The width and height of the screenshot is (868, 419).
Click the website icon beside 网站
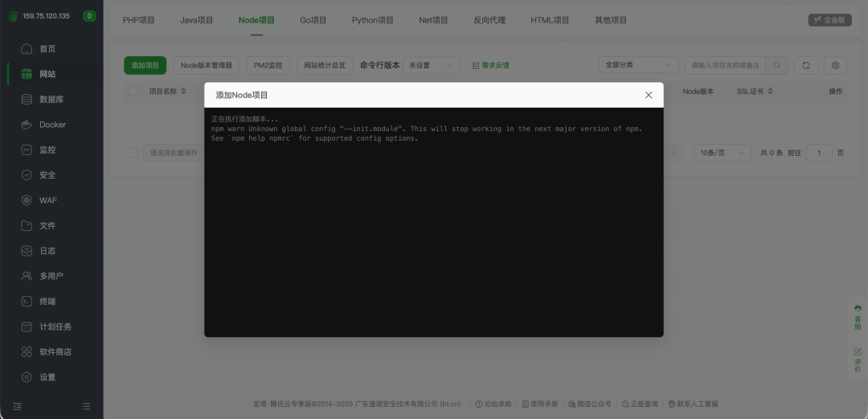pyautogui.click(x=27, y=74)
